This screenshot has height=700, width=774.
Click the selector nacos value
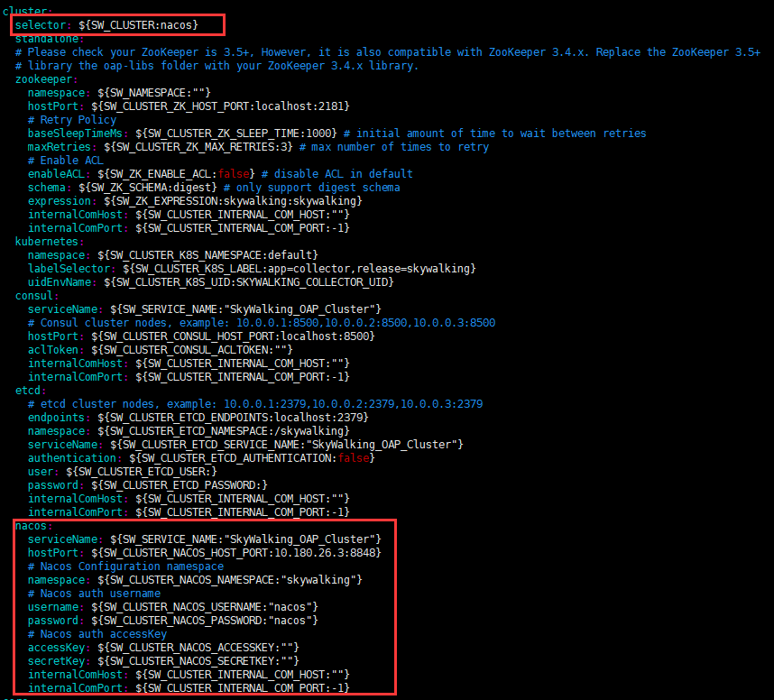[138, 25]
